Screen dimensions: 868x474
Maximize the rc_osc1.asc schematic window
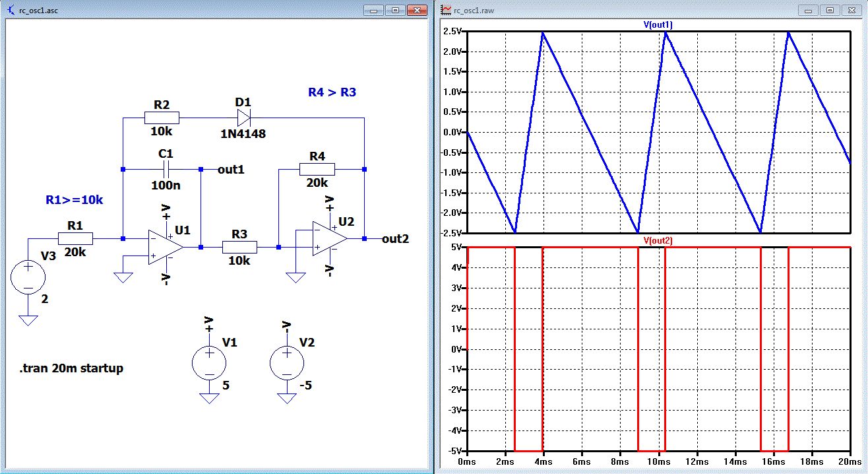click(x=396, y=10)
